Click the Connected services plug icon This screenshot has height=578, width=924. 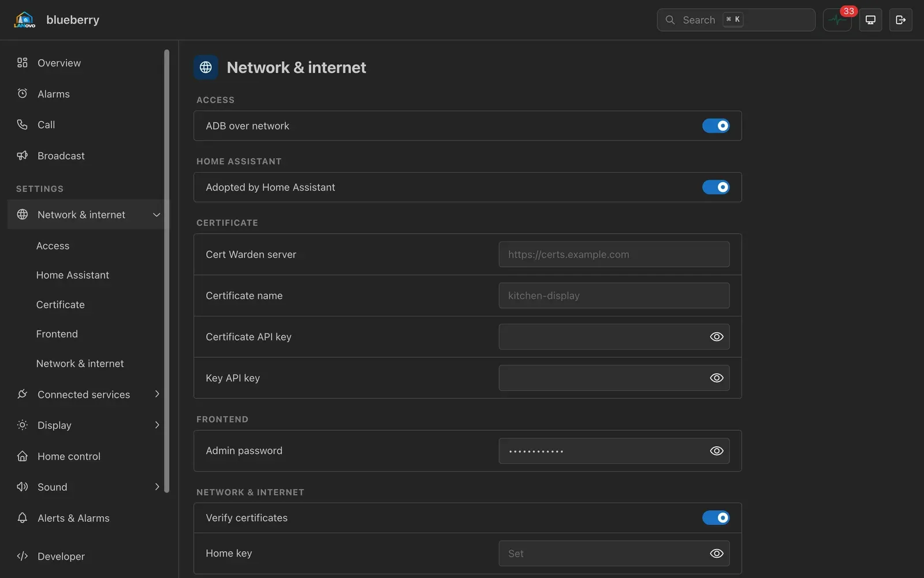click(x=23, y=394)
